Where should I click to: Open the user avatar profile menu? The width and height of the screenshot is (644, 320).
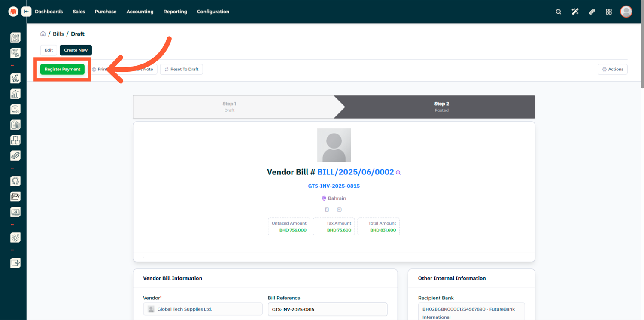click(x=626, y=12)
